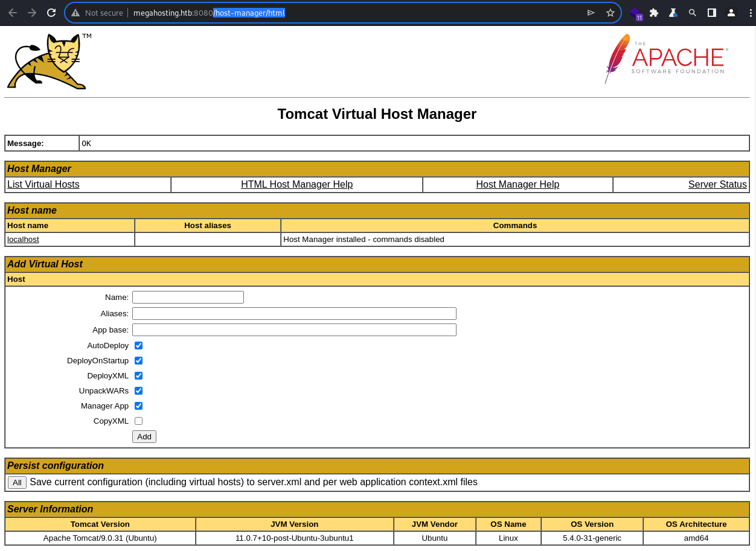
Task: Uncheck the AutoDeploy checkbox
Action: (138, 346)
